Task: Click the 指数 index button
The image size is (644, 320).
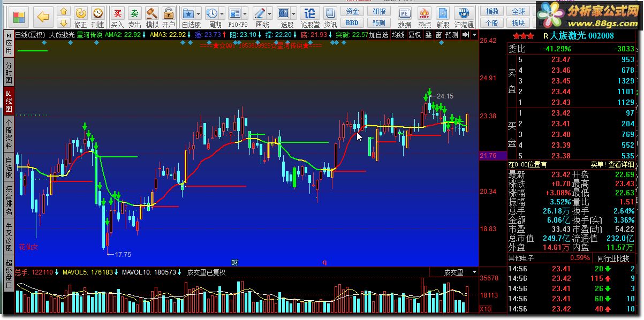Action: point(492,11)
